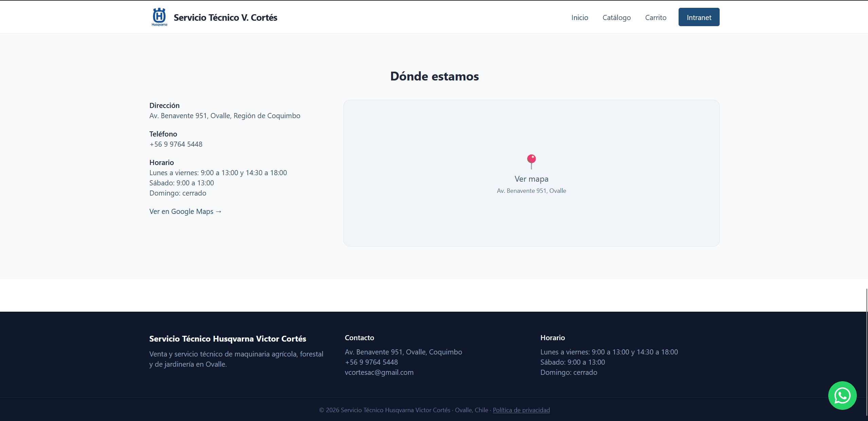Click the footer description Venta y servicio técnico paragraph
This screenshot has height=421, width=868.
pos(236,359)
